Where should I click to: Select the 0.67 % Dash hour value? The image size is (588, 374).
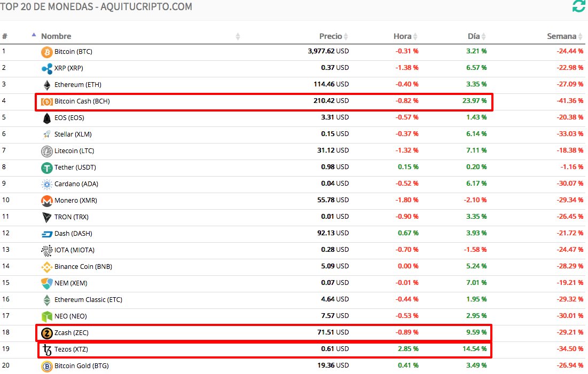click(x=408, y=233)
